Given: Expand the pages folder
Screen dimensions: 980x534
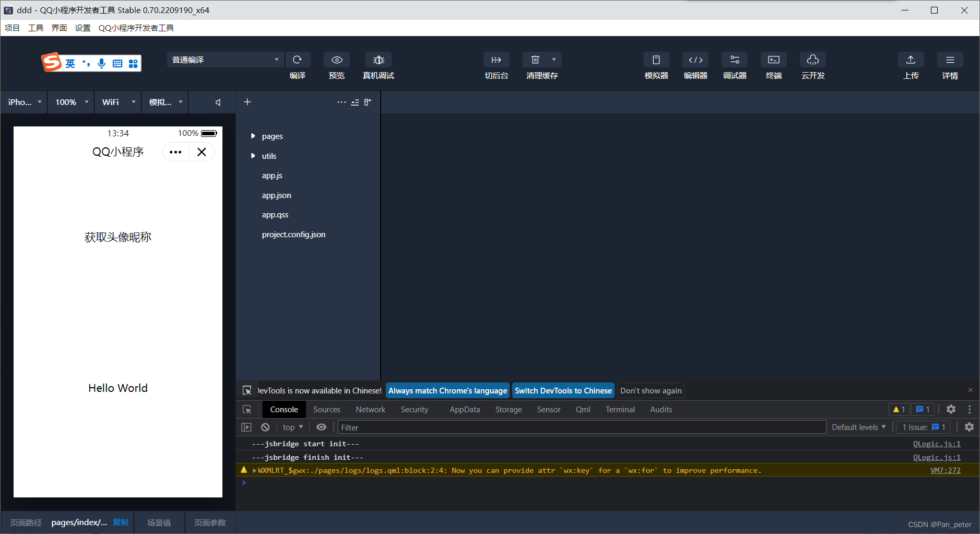Looking at the screenshot, I should point(253,136).
